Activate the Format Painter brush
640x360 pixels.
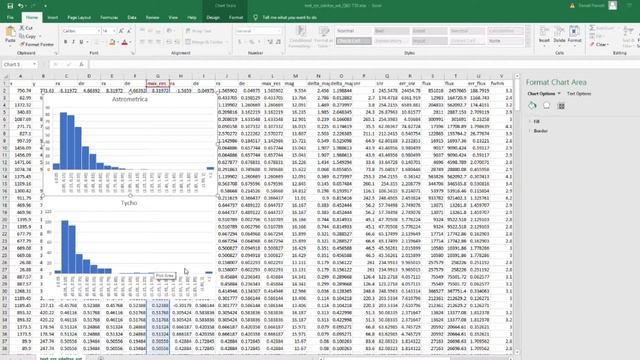(x=37, y=44)
